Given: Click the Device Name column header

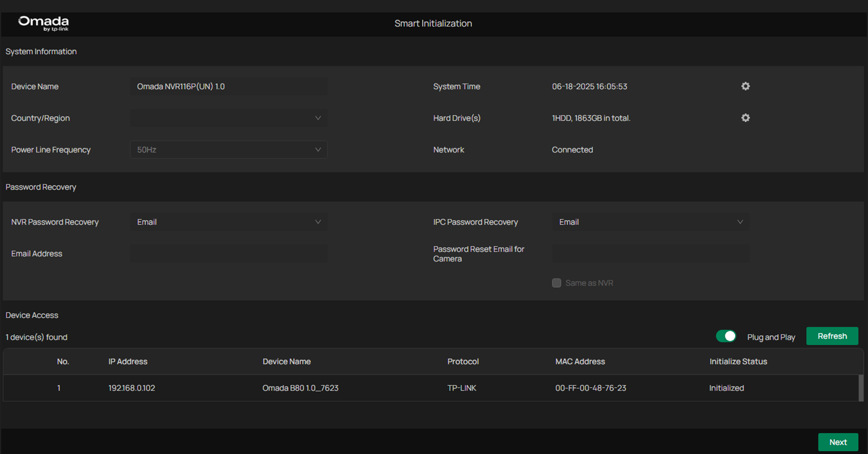Looking at the screenshot, I should [x=286, y=361].
